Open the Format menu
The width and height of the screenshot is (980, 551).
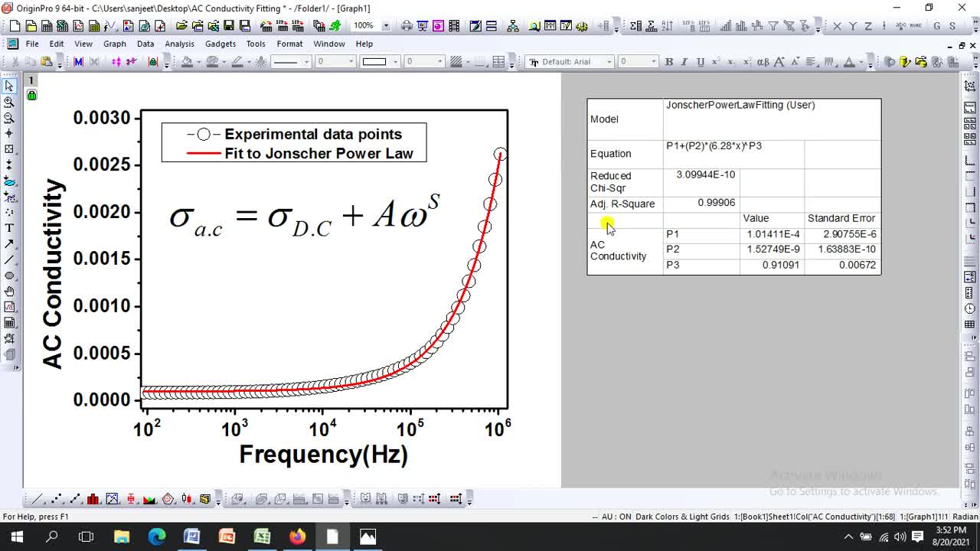(x=289, y=44)
